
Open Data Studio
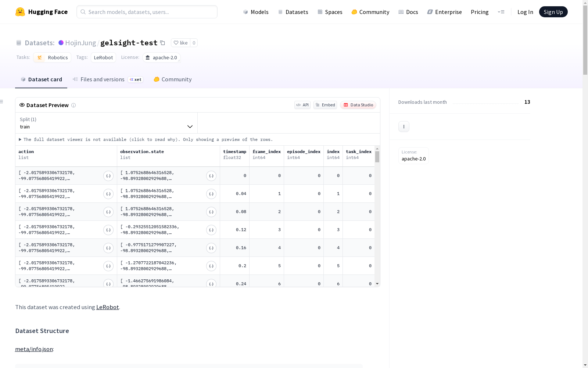coord(358,105)
